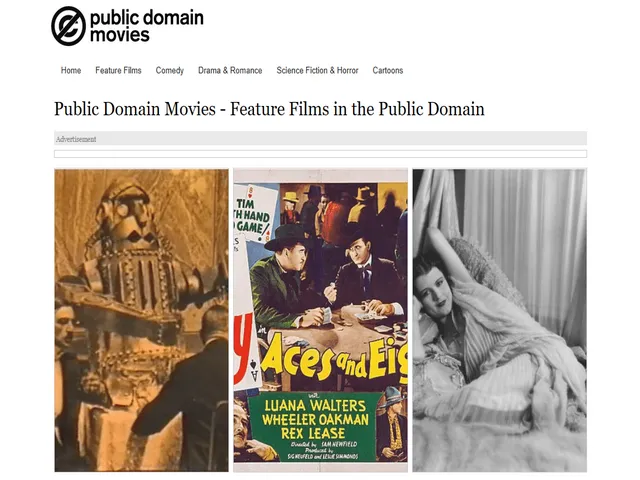640x480 pixels.
Task: Click the Advertisement label bar
Action: tap(320, 138)
